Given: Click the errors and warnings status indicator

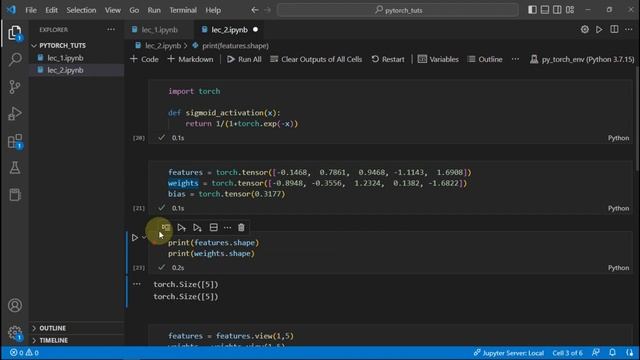Looking at the screenshot, I should pyautogui.click(x=24, y=353).
